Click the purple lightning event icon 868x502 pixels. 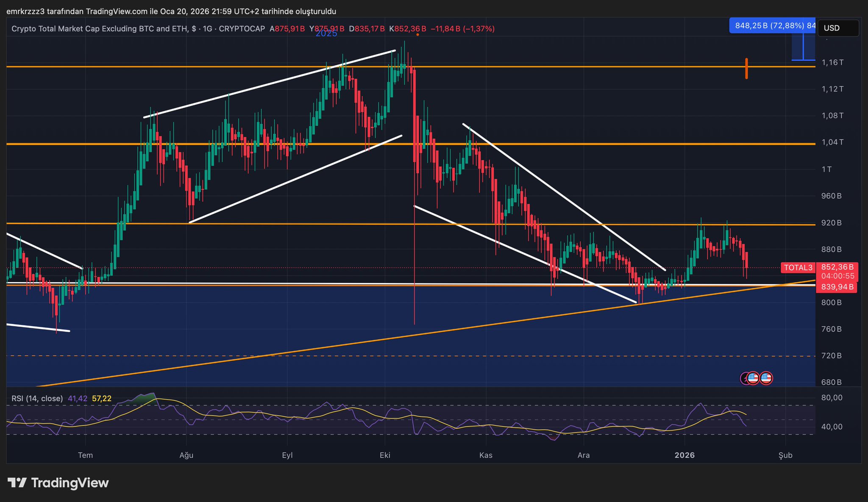click(744, 378)
